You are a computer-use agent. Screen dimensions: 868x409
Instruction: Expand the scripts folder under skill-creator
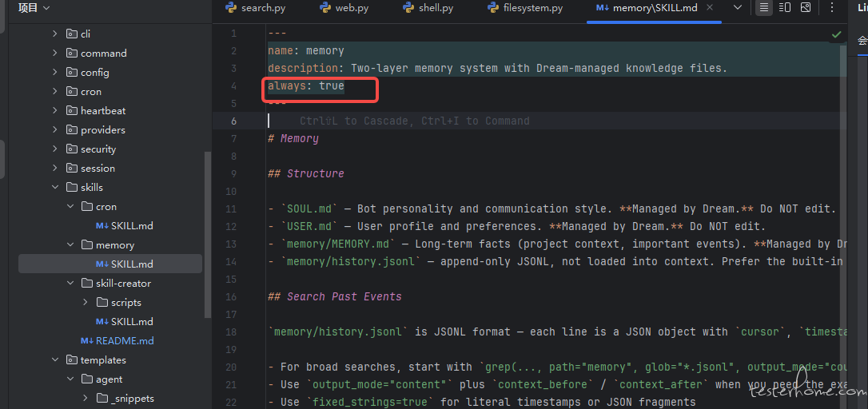click(x=86, y=303)
